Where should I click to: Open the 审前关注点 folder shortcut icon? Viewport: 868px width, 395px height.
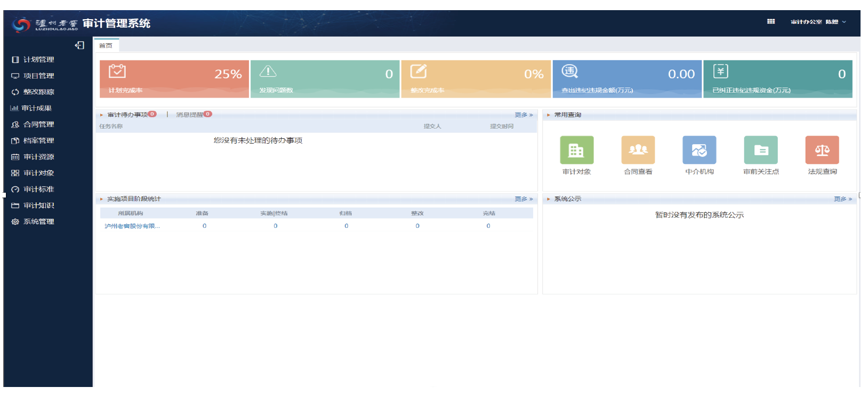coord(761,150)
